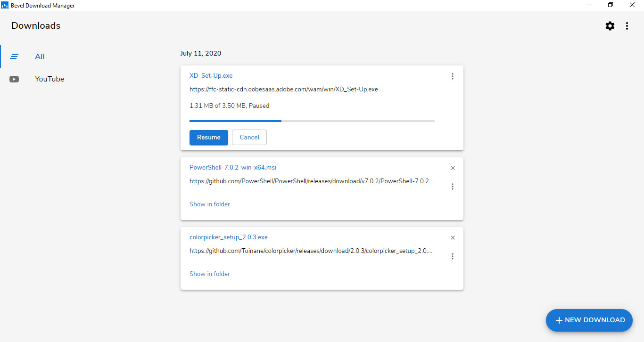Click the XD_Set-Up.exe download progress bar
Viewport: 644px width, 342px height.
312,121
